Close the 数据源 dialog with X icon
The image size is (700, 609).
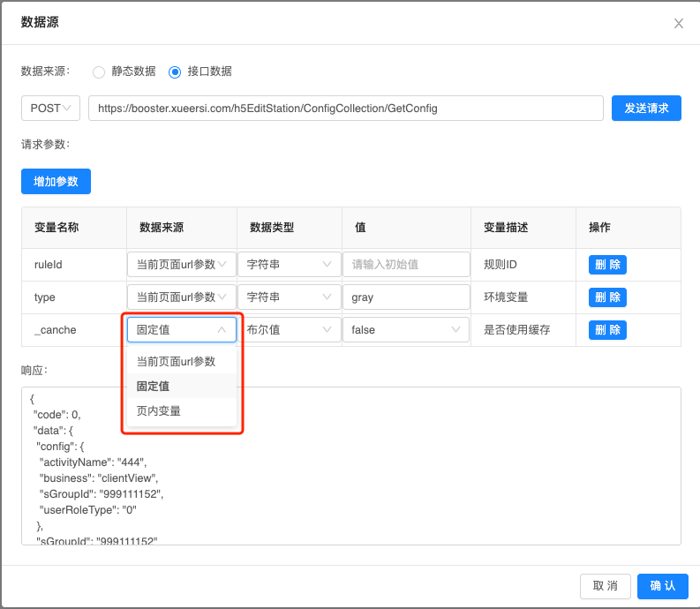678,24
